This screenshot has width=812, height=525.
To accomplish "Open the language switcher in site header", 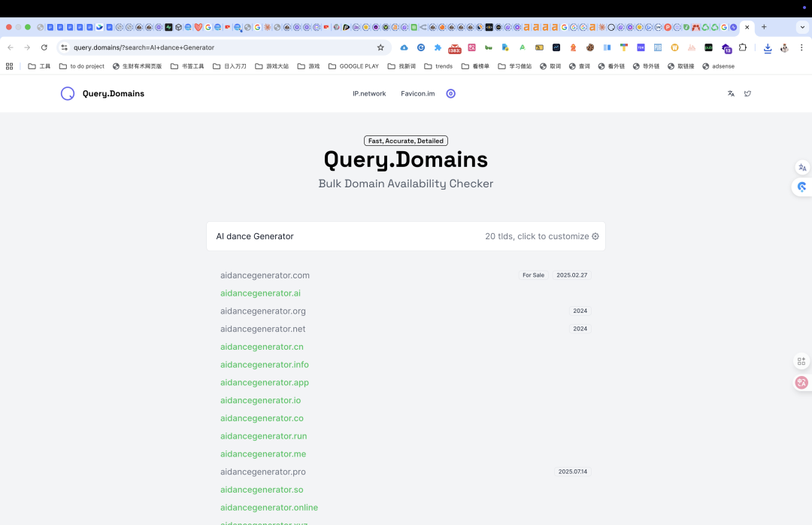I will pyautogui.click(x=731, y=94).
